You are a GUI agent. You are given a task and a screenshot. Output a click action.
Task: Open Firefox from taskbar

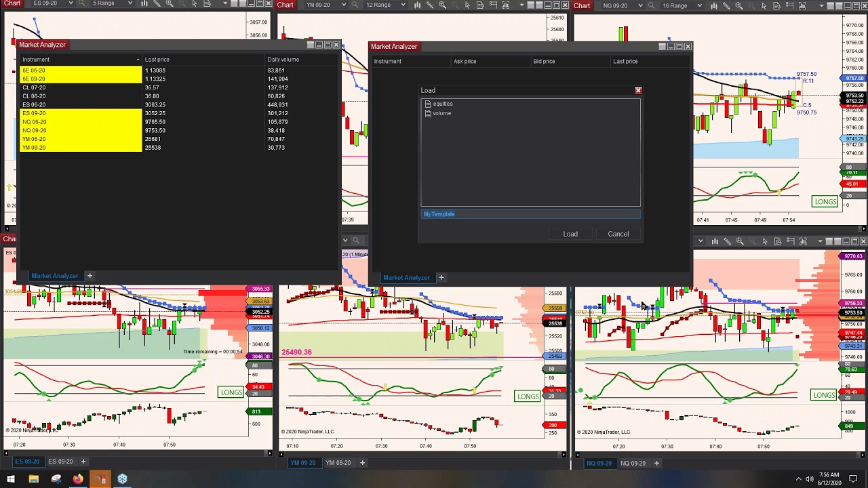click(x=78, y=479)
